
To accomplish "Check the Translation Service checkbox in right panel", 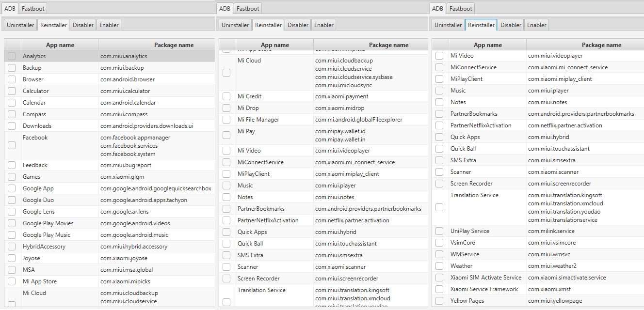I will pyautogui.click(x=439, y=207).
